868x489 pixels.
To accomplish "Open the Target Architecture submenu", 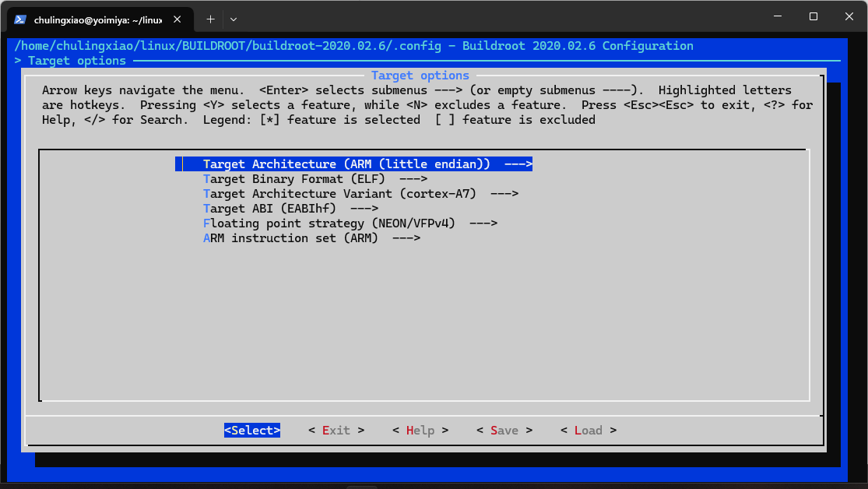I will coord(353,164).
